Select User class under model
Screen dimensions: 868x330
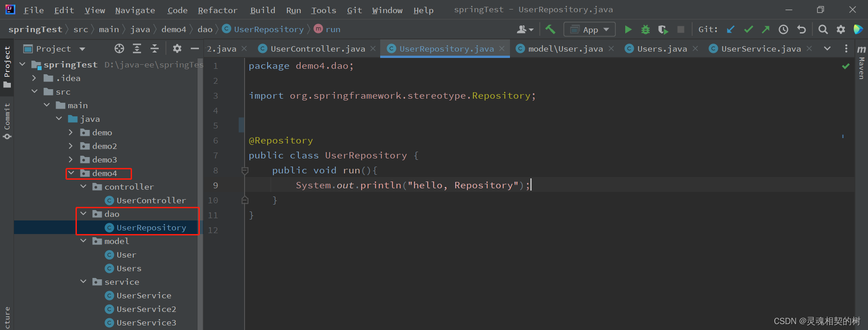(126, 255)
